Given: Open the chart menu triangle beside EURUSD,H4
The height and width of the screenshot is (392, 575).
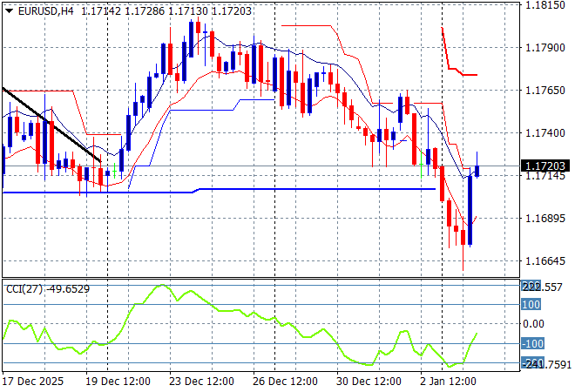Looking at the screenshot, I should 10,11.
